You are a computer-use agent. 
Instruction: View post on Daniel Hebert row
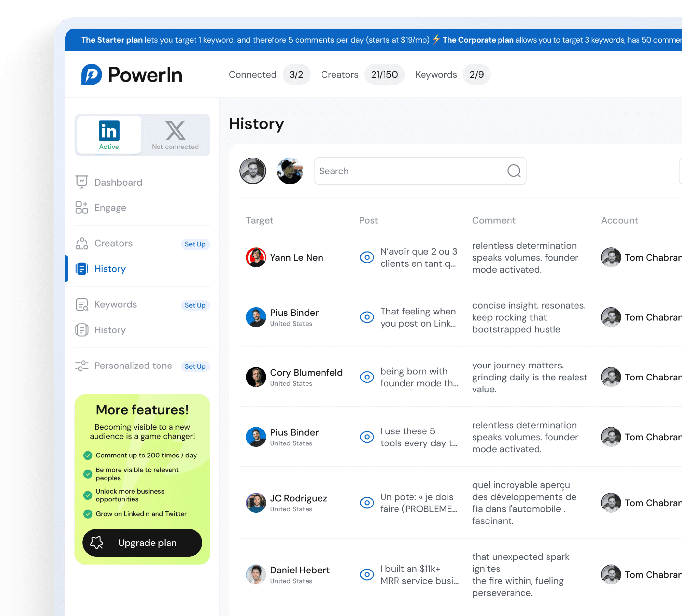(367, 575)
